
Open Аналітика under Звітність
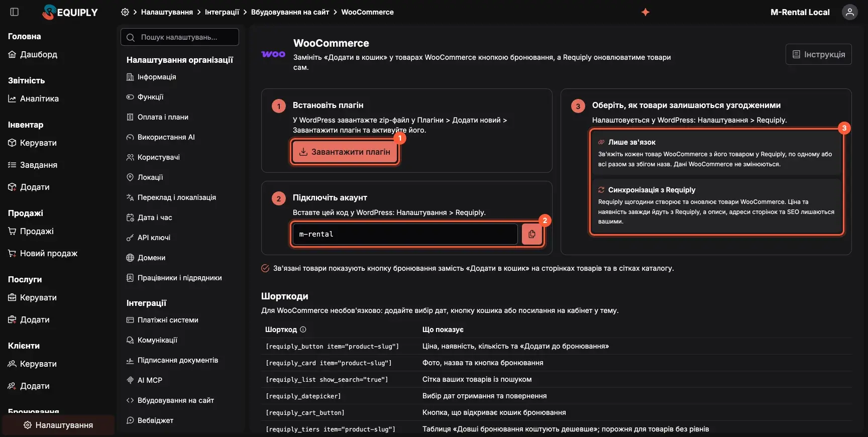pos(33,98)
